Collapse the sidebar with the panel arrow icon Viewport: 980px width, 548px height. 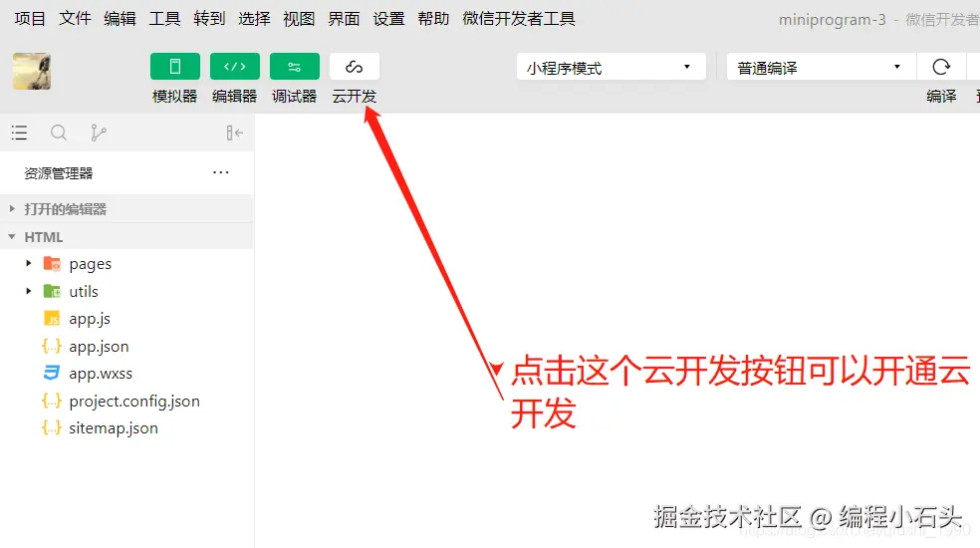click(234, 133)
